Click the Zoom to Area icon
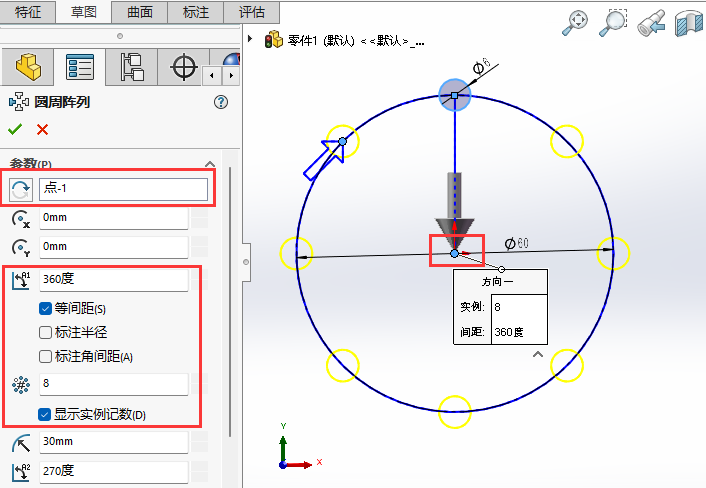The height and width of the screenshot is (488, 706). pos(613,23)
